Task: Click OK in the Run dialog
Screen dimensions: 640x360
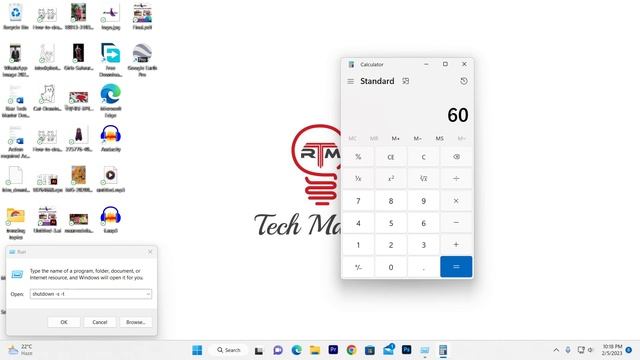Action: (64, 322)
